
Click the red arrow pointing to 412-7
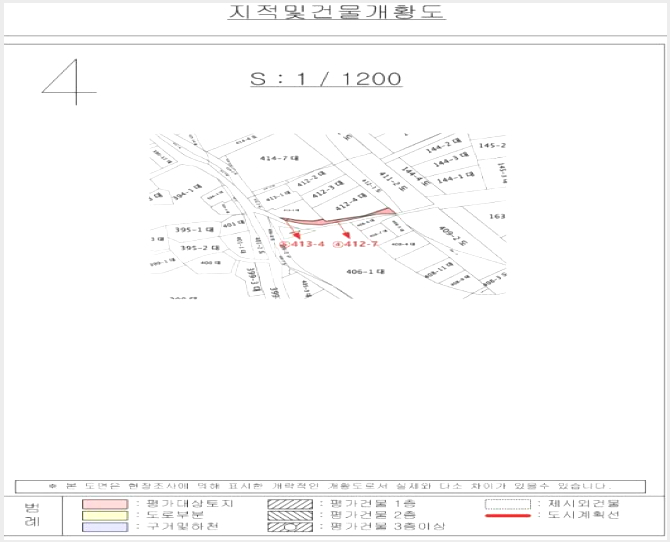(x=345, y=231)
